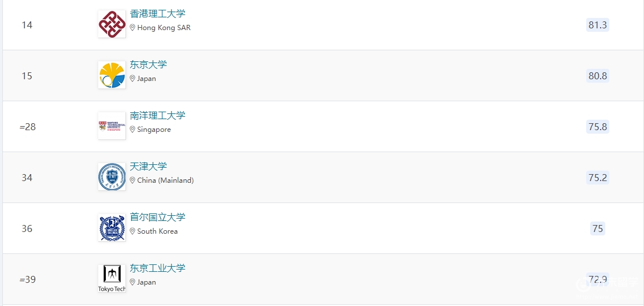Click the 80.8 score badge

[x=598, y=76]
